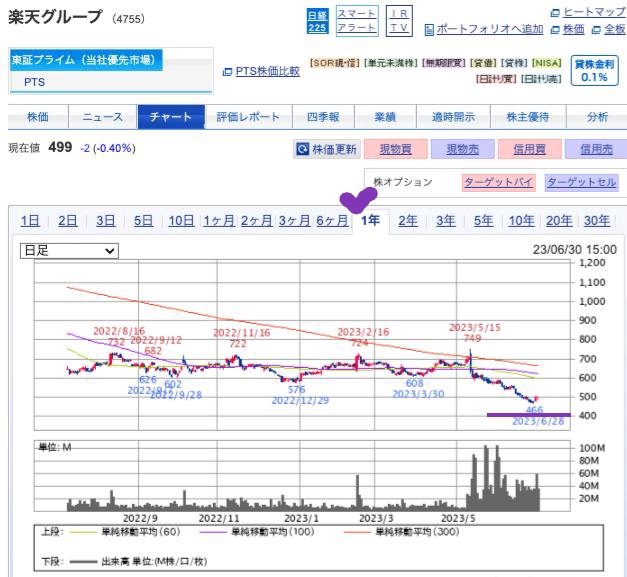627x577 pixels.
Task: Select the 2年 chart period
Action: coord(408,220)
